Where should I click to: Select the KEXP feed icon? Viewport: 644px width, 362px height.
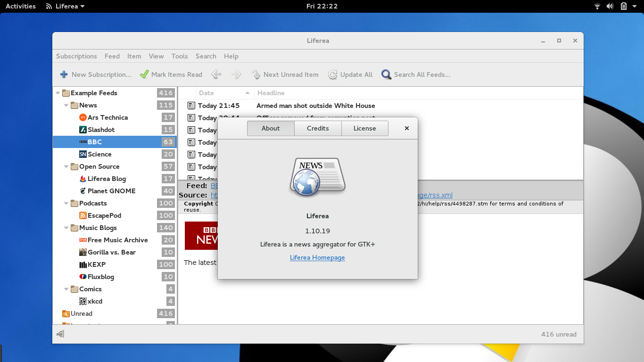pyautogui.click(x=83, y=264)
